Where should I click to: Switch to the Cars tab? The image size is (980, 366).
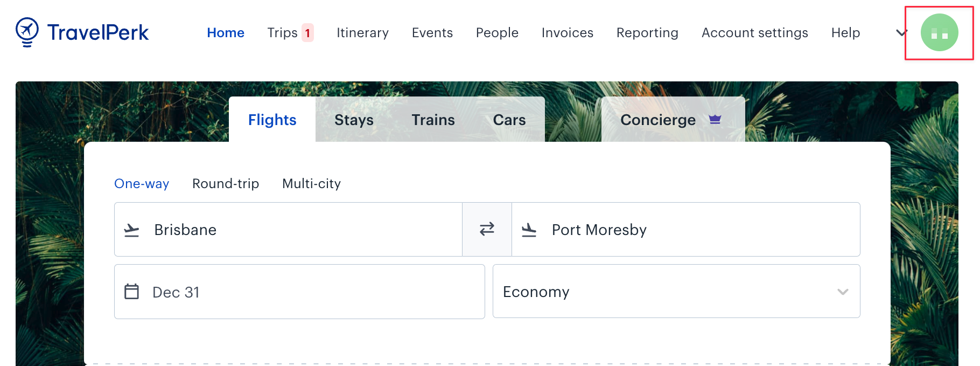tap(509, 120)
